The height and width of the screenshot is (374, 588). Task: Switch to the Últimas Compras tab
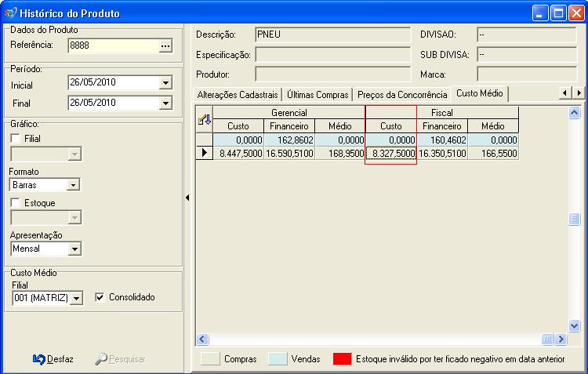tap(318, 94)
